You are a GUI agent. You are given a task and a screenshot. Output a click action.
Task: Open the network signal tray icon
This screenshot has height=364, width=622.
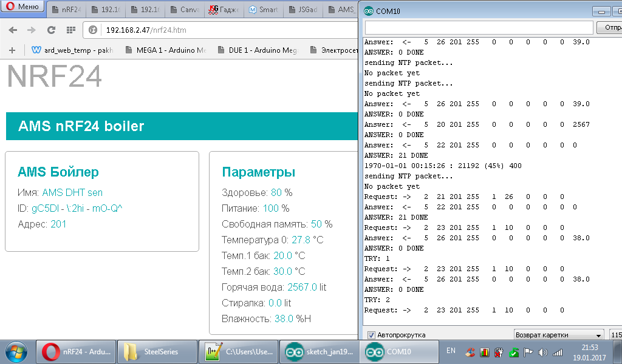pyautogui.click(x=558, y=352)
